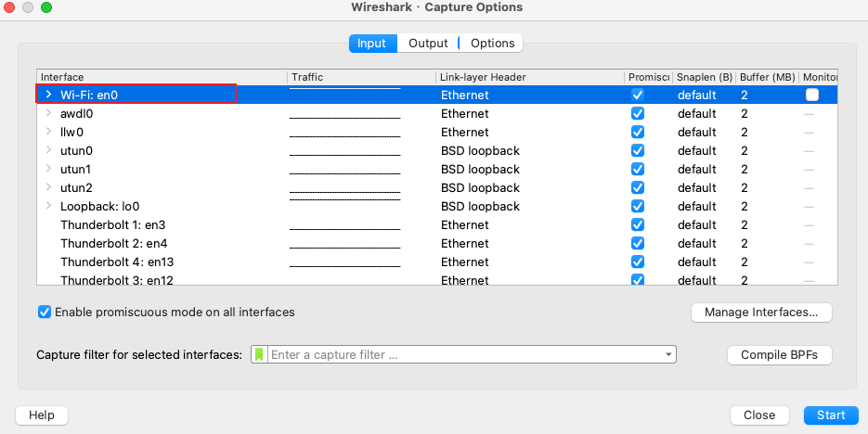Click the Manage Interfaces... button

(x=761, y=312)
